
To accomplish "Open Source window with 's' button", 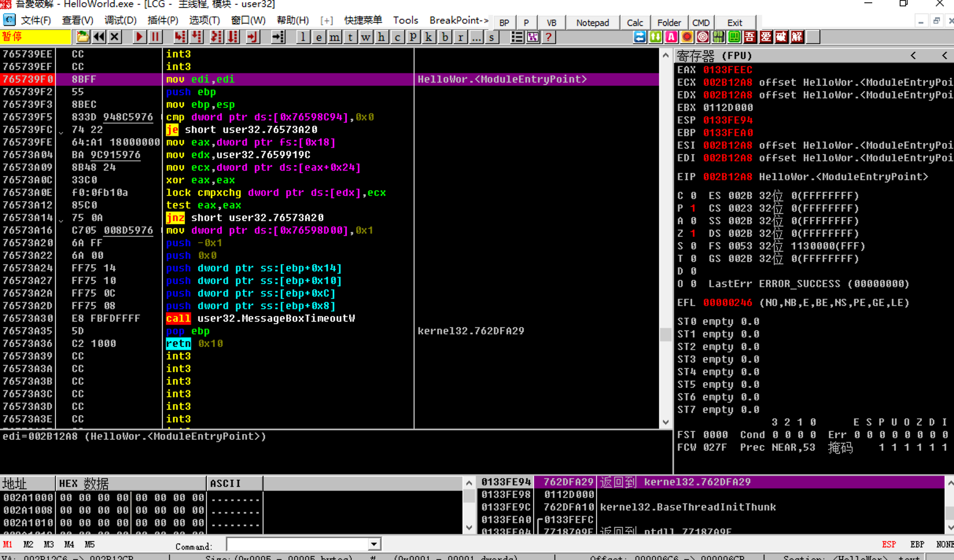I will (492, 37).
